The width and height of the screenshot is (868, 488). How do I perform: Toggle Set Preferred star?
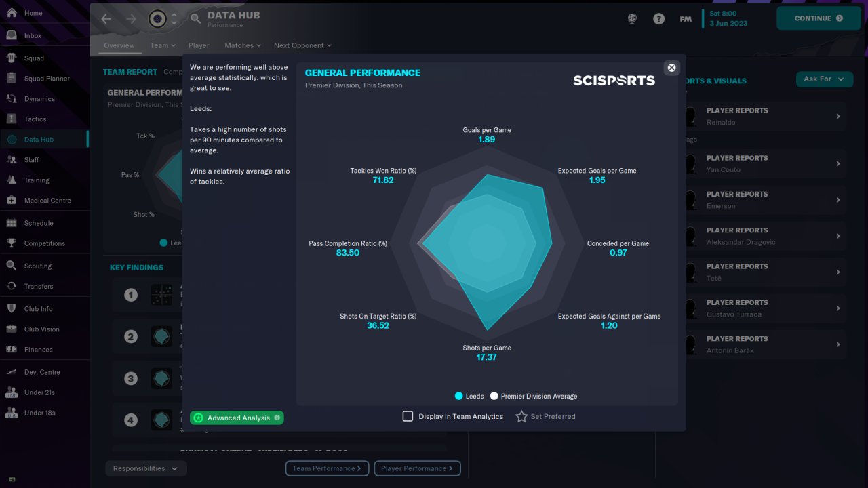click(521, 416)
